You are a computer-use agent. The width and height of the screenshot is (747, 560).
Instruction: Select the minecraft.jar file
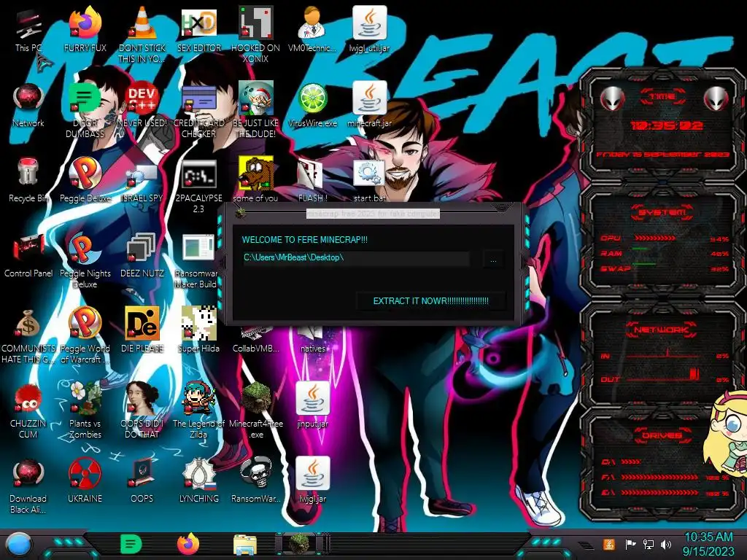coord(369,98)
